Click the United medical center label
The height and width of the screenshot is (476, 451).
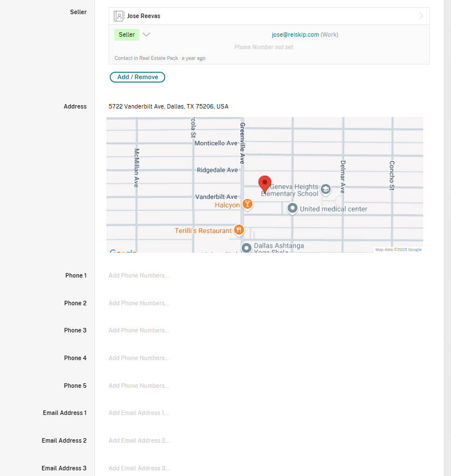click(x=333, y=209)
